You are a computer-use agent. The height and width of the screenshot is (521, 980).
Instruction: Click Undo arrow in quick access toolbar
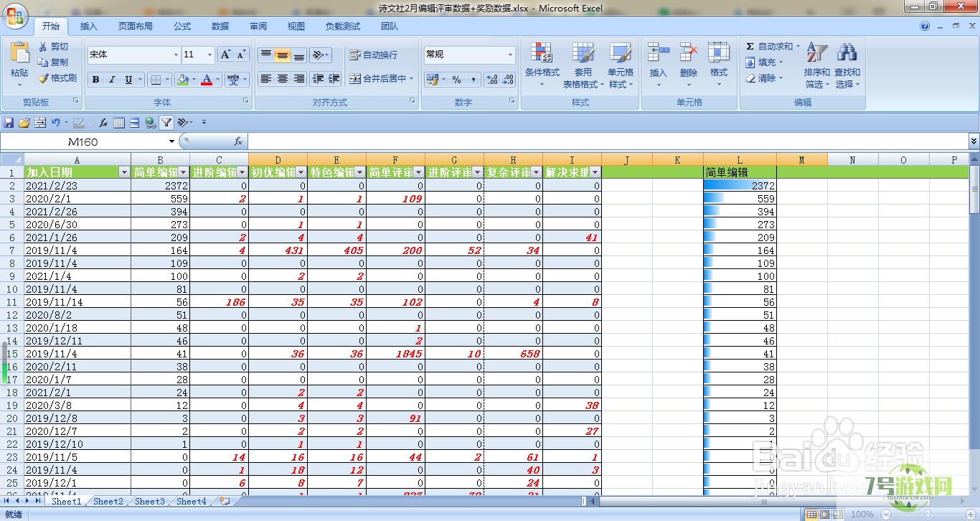tap(55, 123)
